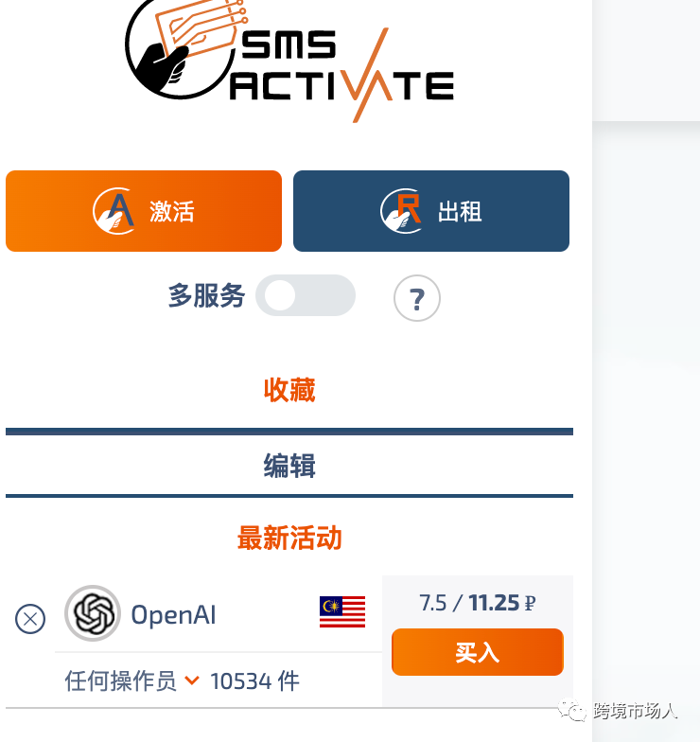The image size is (700, 742).
Task: Toggle the 多服务 switch
Action: point(306,295)
